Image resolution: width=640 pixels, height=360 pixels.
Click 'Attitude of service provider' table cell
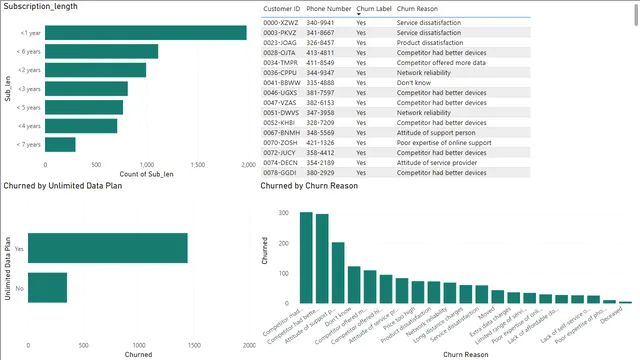pos(437,163)
